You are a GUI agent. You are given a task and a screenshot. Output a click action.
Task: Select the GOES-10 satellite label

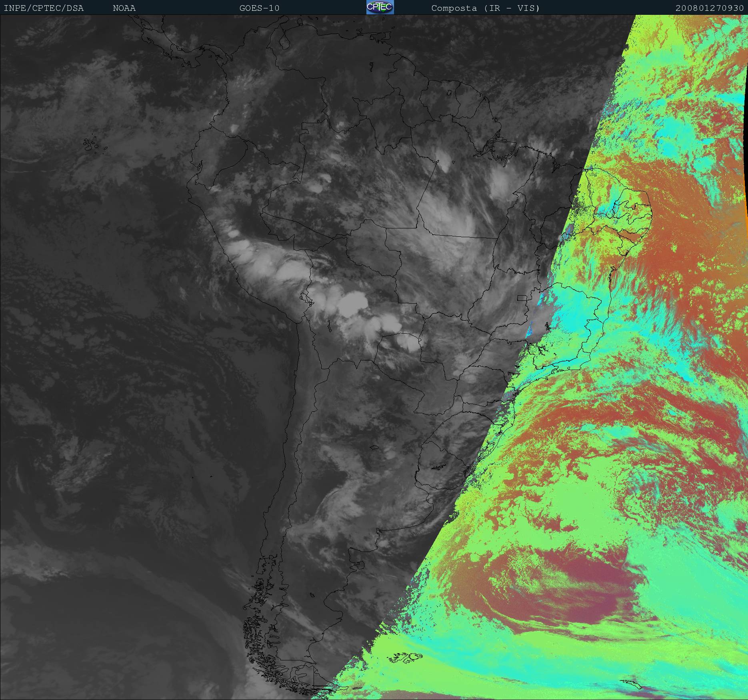(259, 8)
